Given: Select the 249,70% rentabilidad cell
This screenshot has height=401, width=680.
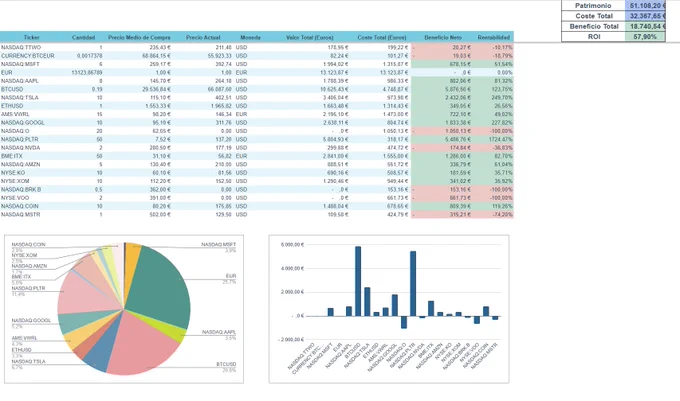Looking at the screenshot, I should (x=502, y=98).
